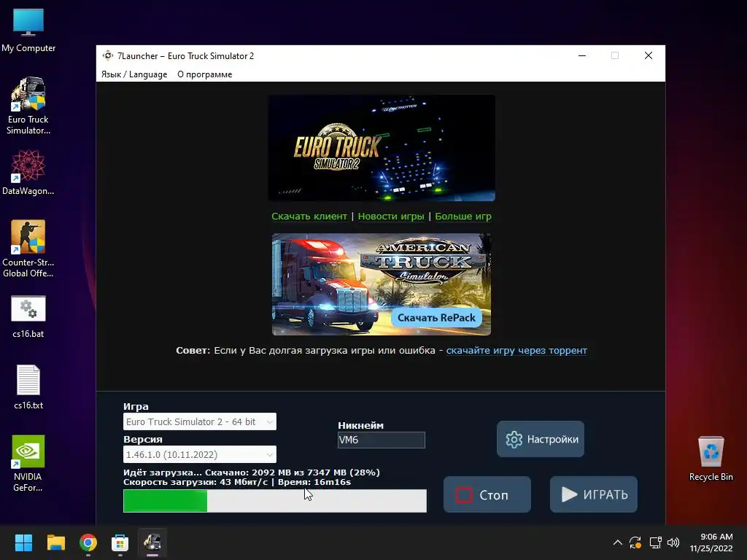747x560 pixels.
Task: Open the taskbar clock and date
Action: (711, 542)
